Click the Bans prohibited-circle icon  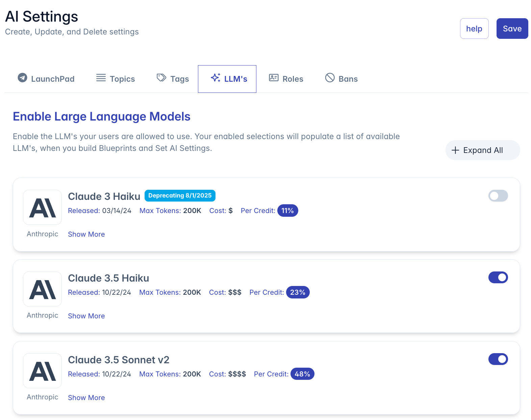coord(330,78)
